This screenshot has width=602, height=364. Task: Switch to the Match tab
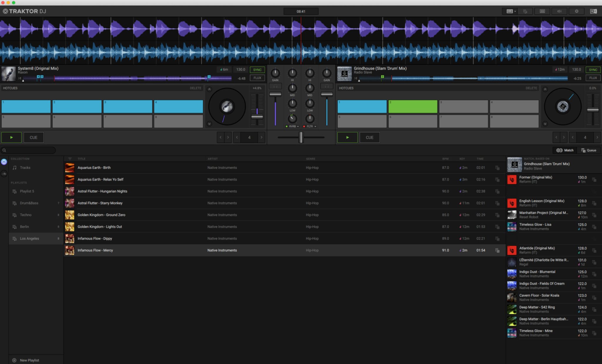coord(564,150)
